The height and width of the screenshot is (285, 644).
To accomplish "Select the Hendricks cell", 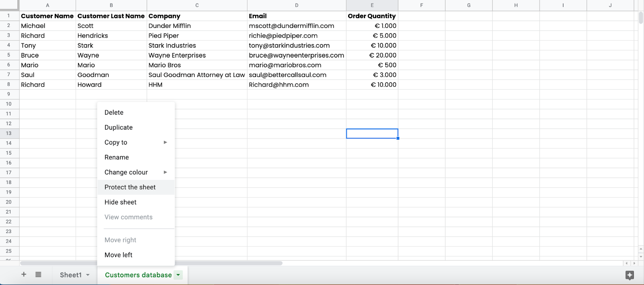I will (x=111, y=36).
